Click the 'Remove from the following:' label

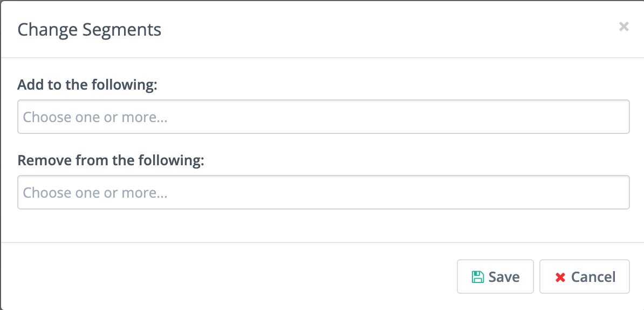[x=111, y=160]
